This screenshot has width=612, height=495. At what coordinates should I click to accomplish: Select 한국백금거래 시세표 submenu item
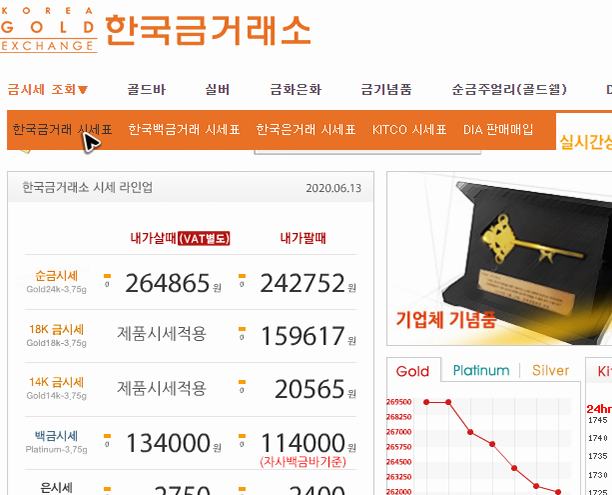(x=184, y=129)
